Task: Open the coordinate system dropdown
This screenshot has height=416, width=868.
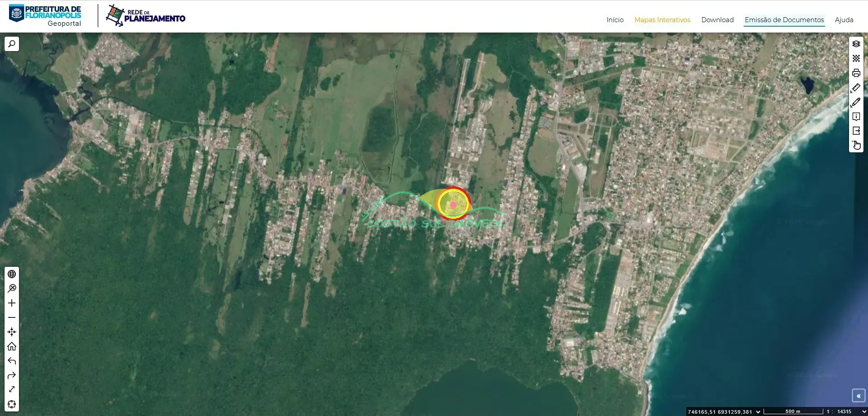Action: coord(758,412)
